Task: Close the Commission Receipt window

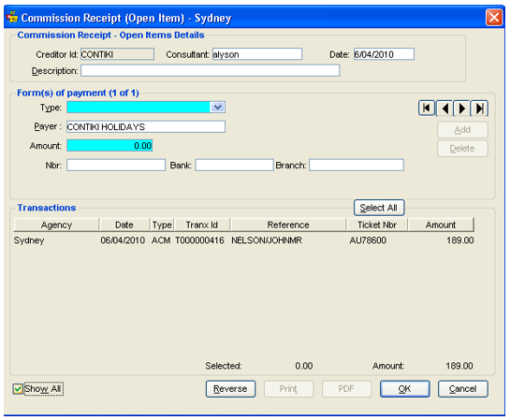Action: [x=494, y=17]
